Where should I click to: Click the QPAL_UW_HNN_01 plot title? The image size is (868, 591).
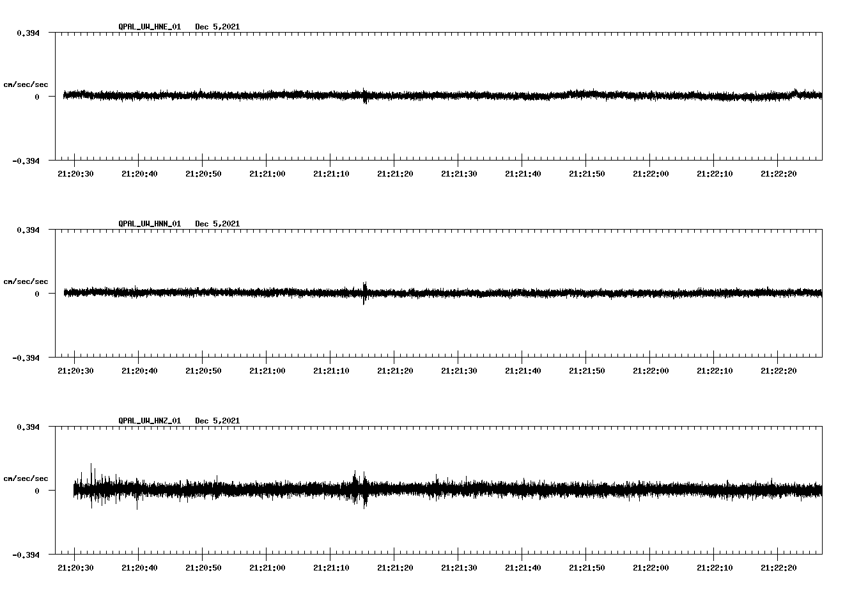150,224
